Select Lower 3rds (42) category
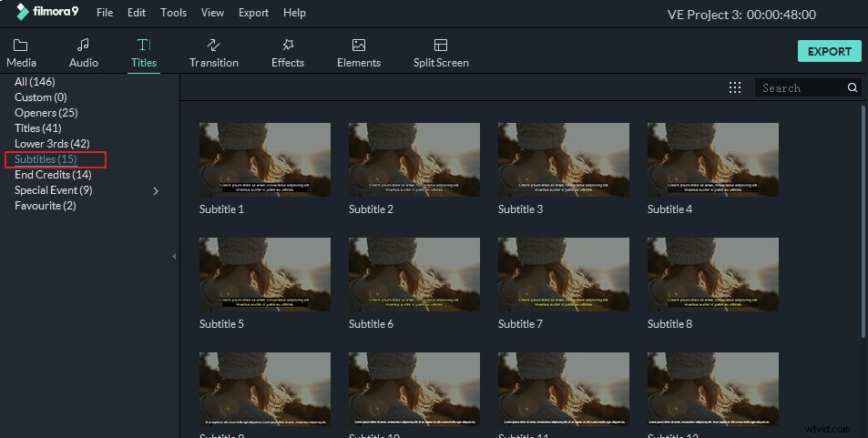868x438 pixels. 52,143
